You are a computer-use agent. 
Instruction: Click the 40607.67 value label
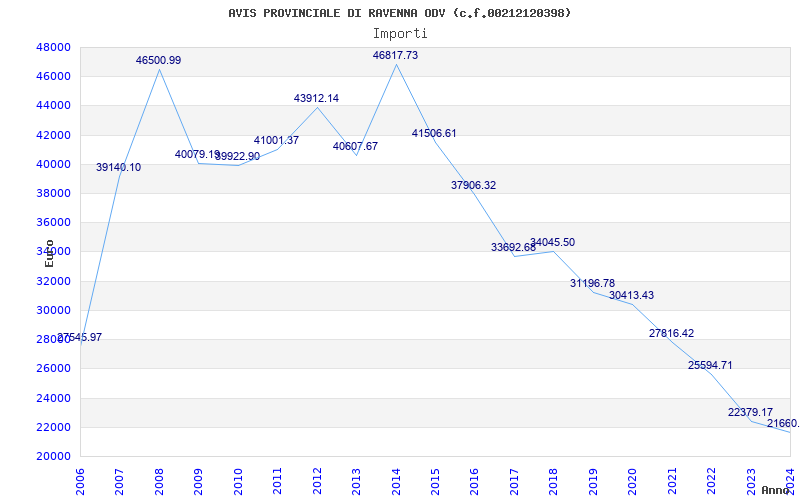pyautogui.click(x=356, y=146)
